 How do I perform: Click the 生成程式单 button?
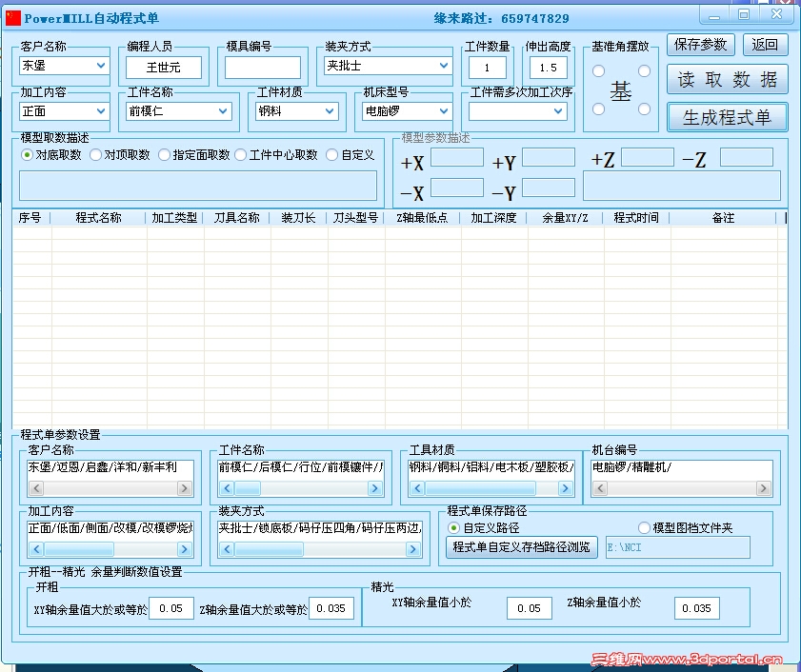[727, 117]
